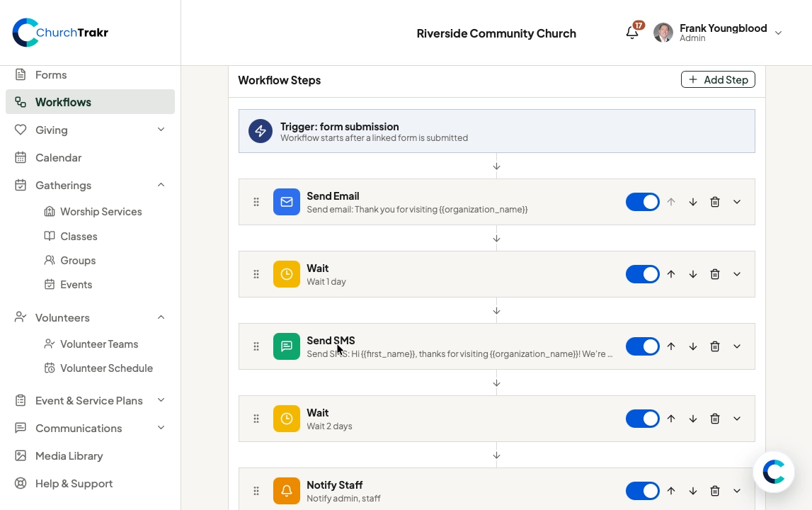
Task: Move the Notify Staff step up
Action: click(x=671, y=491)
